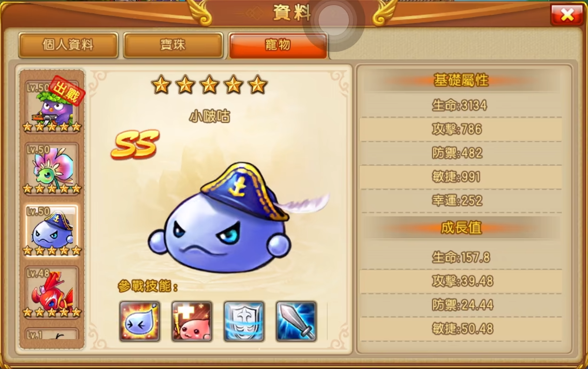Select the water droplet skill icon
Screen dimensions: 588x369
coord(140,321)
